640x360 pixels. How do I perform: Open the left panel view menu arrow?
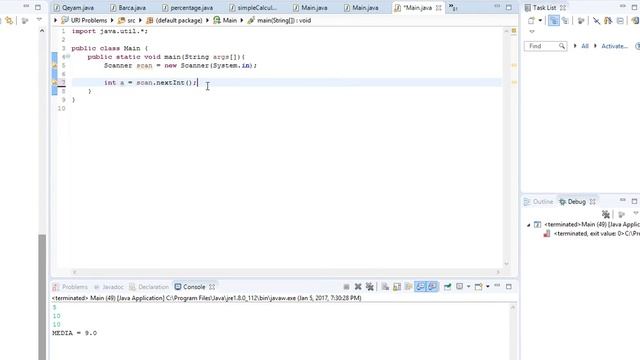[39, 19]
